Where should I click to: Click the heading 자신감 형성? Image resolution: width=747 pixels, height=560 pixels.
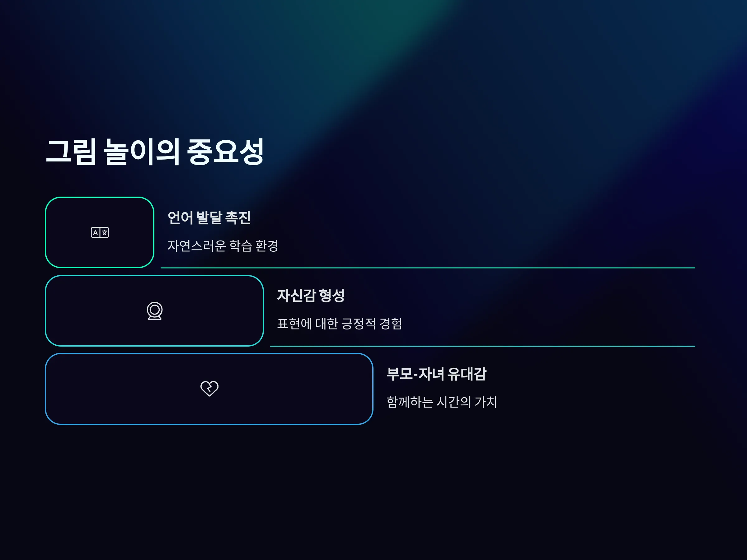coord(311,295)
